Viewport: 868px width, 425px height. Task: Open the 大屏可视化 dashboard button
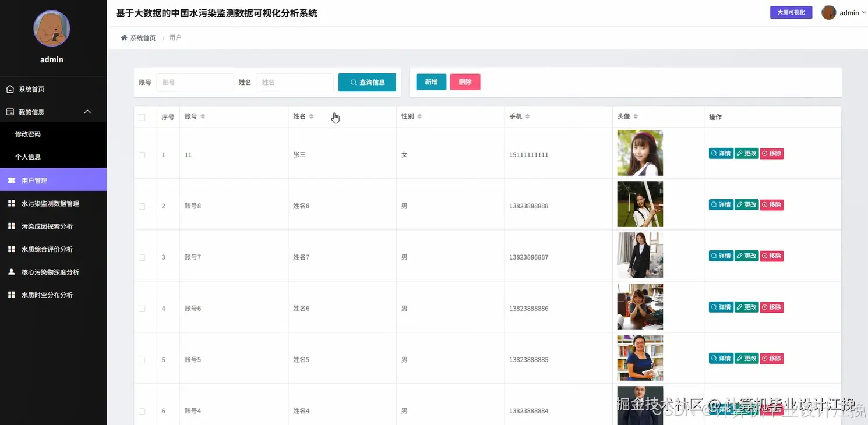click(x=791, y=12)
